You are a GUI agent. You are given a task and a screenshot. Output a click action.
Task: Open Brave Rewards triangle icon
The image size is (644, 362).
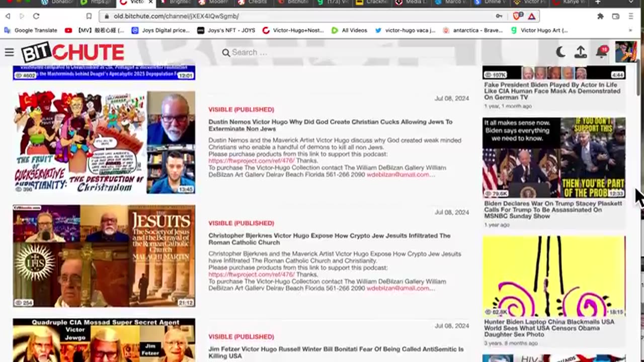click(532, 16)
